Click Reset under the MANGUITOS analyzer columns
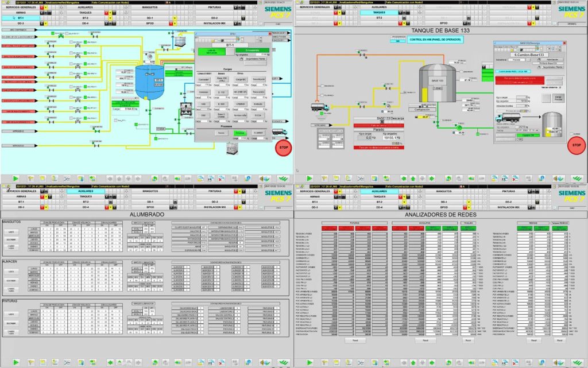588x368 pixels. tap(425, 340)
